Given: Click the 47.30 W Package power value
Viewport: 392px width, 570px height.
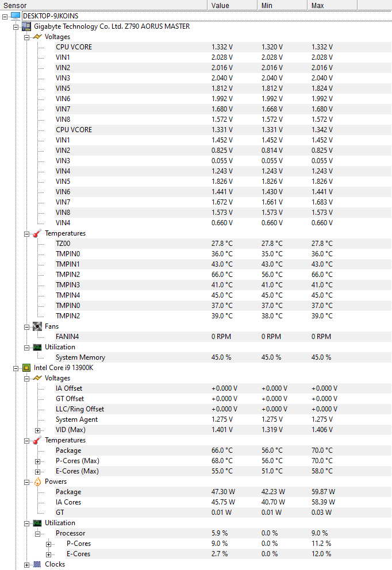Looking at the screenshot, I should (223, 492).
